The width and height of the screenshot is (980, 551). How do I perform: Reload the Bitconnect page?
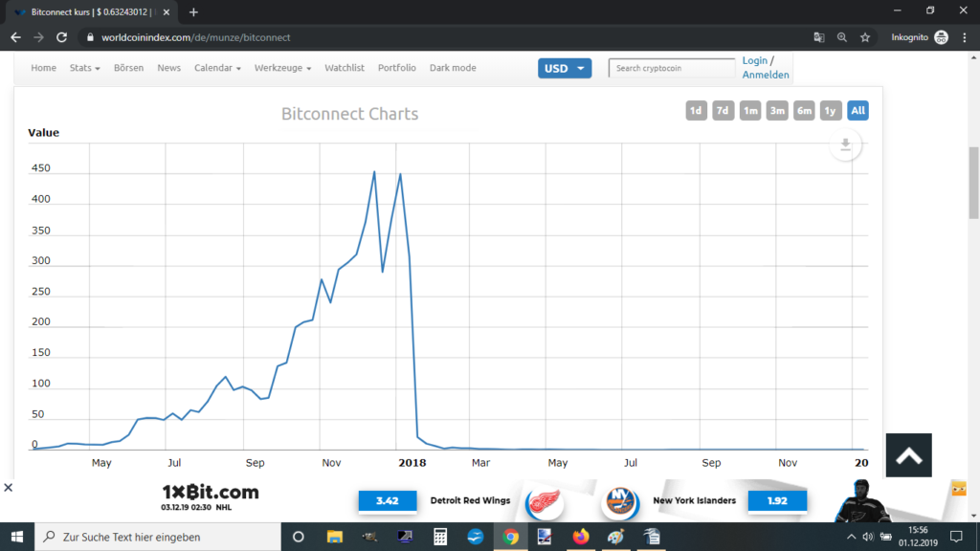(x=61, y=37)
